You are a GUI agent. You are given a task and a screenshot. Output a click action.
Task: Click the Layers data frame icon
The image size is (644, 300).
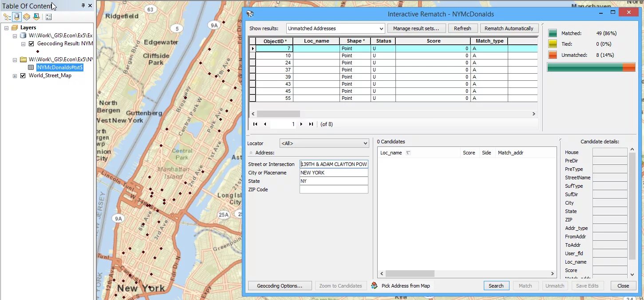[15, 28]
